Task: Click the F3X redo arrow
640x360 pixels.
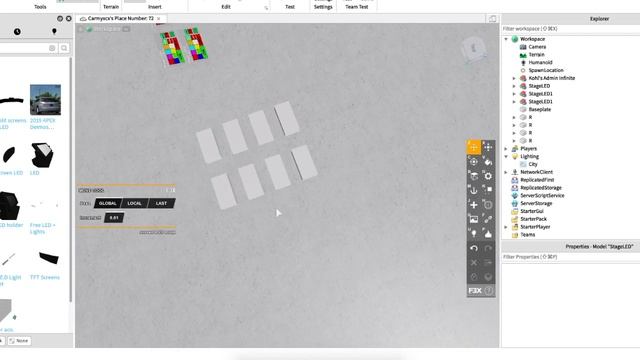Action: click(x=488, y=248)
